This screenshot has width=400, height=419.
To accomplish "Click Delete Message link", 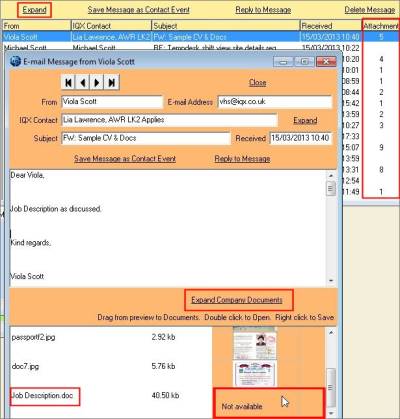I will coord(370,10).
